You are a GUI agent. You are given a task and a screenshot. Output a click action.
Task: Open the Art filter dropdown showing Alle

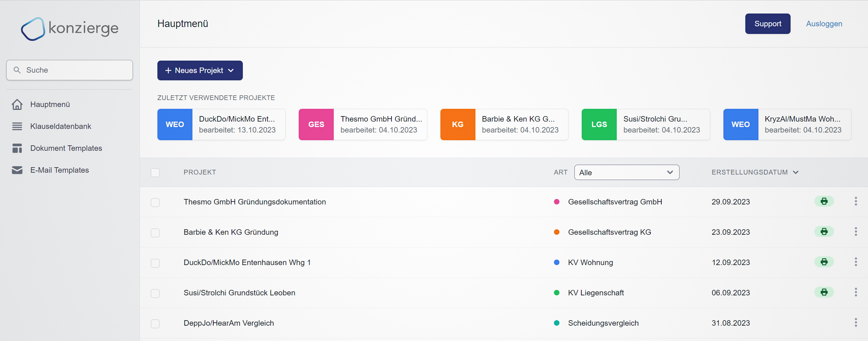pyautogui.click(x=626, y=172)
